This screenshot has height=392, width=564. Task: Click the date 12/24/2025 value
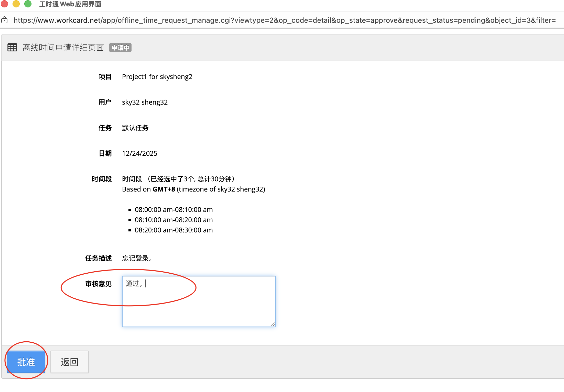click(x=139, y=153)
